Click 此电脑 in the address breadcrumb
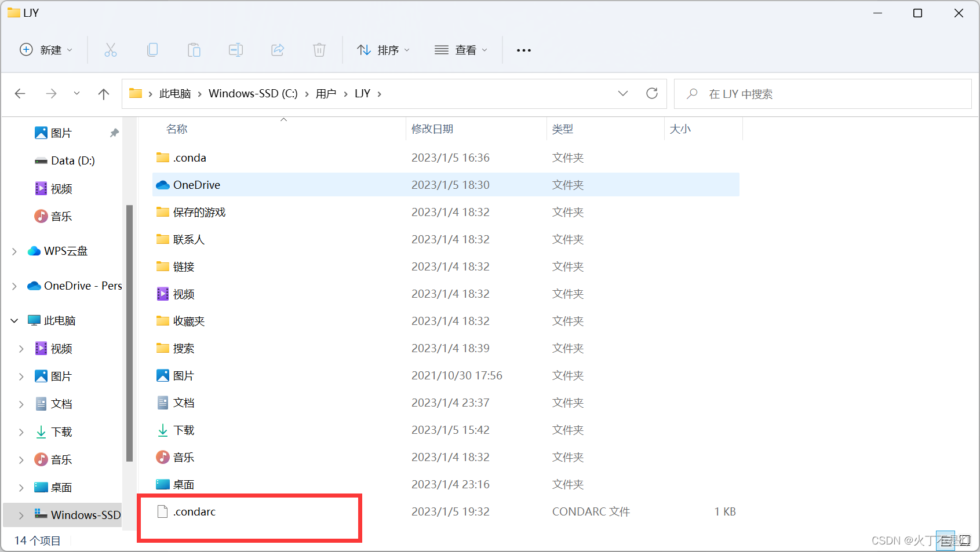The height and width of the screenshot is (552, 980). [x=175, y=94]
